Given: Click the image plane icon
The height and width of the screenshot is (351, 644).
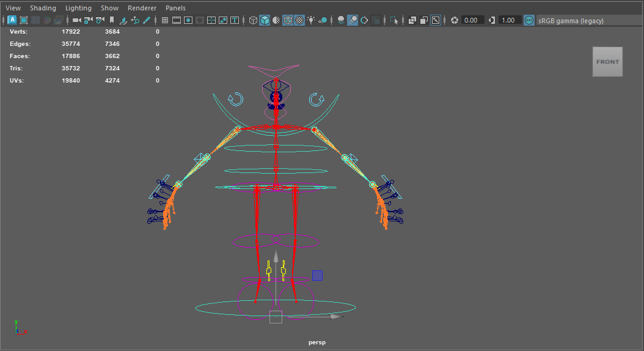Looking at the screenshot, I should tap(123, 20).
